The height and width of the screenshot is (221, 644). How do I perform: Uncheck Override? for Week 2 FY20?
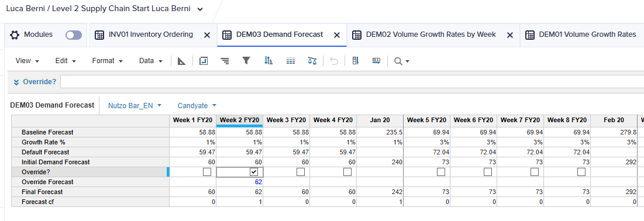coord(254,172)
